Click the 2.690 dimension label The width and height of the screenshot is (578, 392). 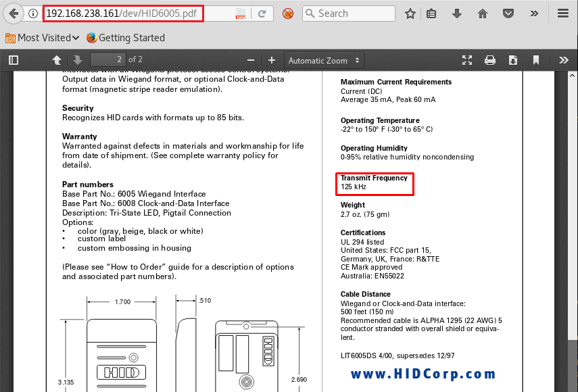pos(299,379)
